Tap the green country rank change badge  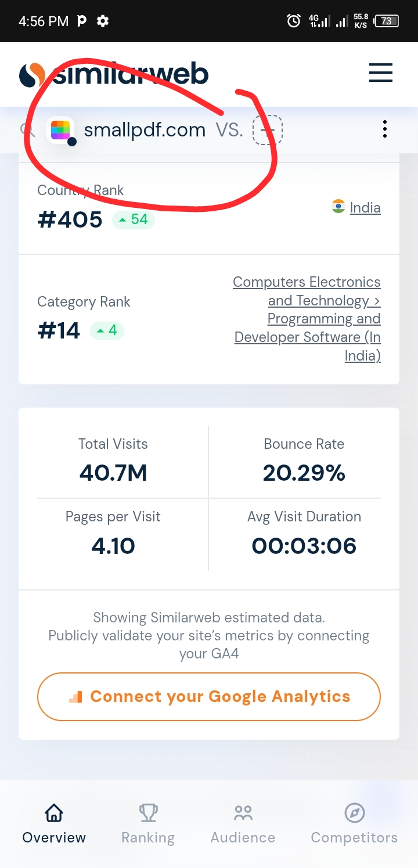(134, 219)
